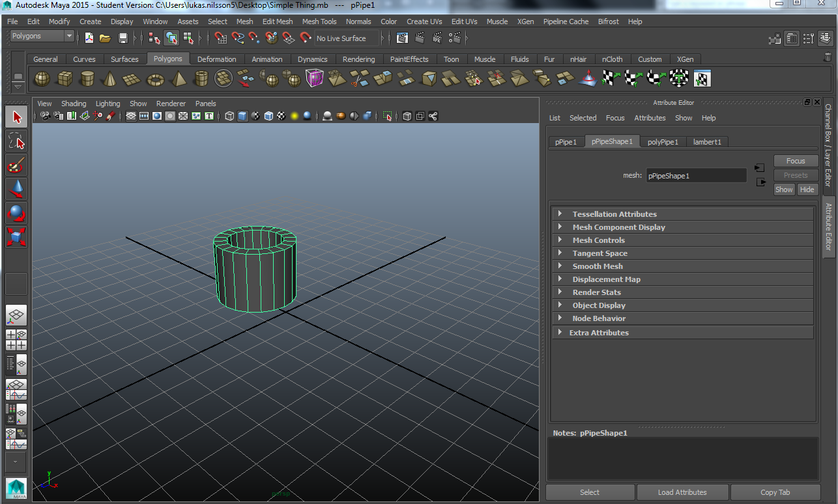Screen dimensions: 838x504
Task: Create a polygon pyramid from the shelf
Action: (x=178, y=79)
